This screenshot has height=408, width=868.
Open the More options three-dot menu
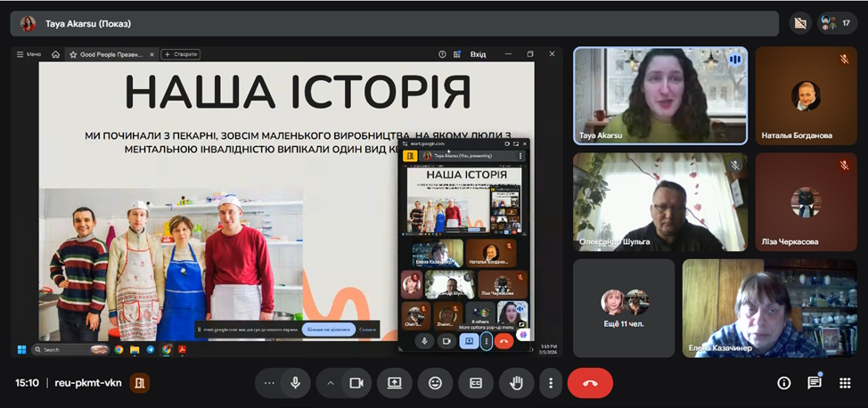pos(551,383)
